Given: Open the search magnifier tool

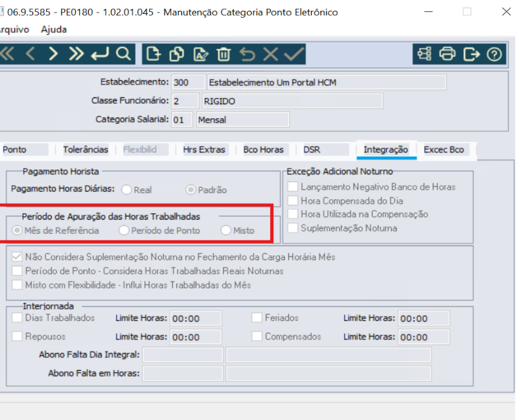Looking at the screenshot, I should point(123,54).
